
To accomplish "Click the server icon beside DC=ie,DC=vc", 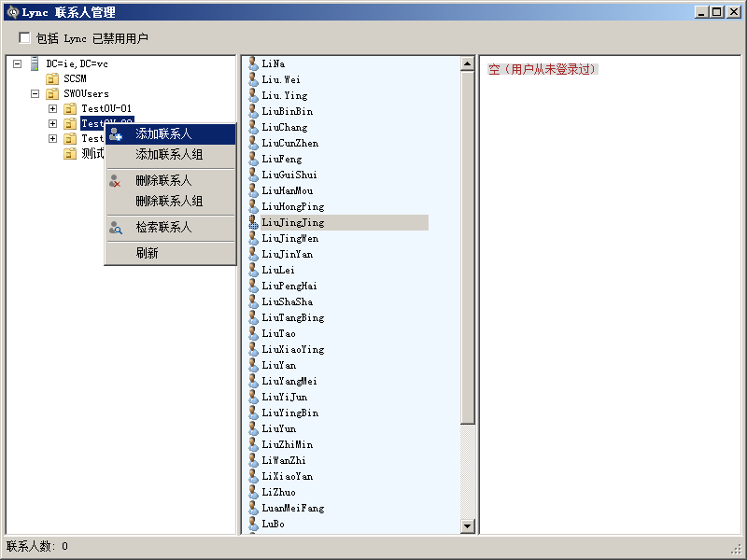I will click(35, 63).
